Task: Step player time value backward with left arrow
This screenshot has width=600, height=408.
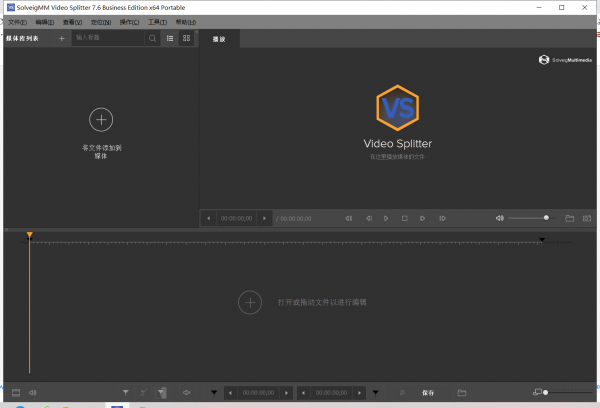Action: pos(209,218)
